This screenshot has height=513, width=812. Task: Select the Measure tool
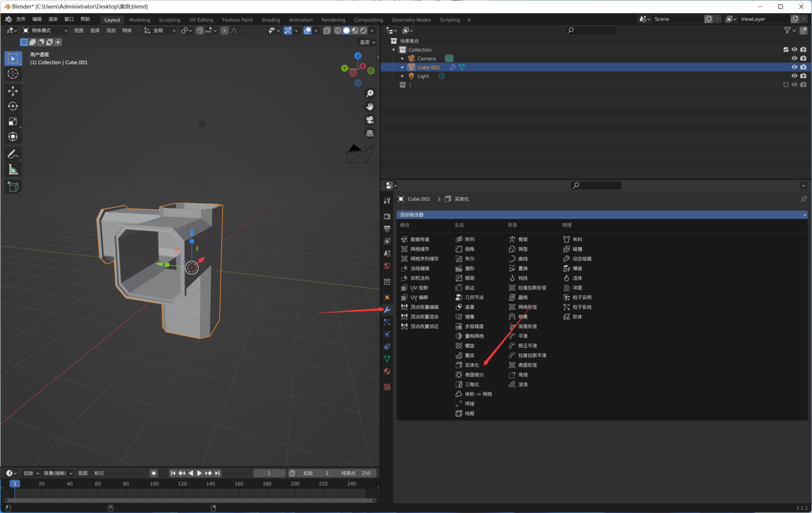click(12, 170)
